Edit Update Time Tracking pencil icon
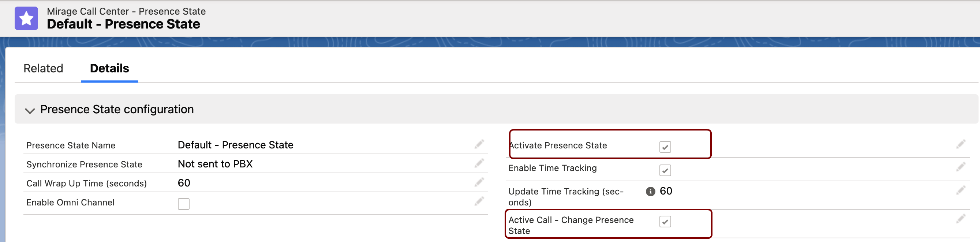The height and width of the screenshot is (242, 980). pos(961,190)
